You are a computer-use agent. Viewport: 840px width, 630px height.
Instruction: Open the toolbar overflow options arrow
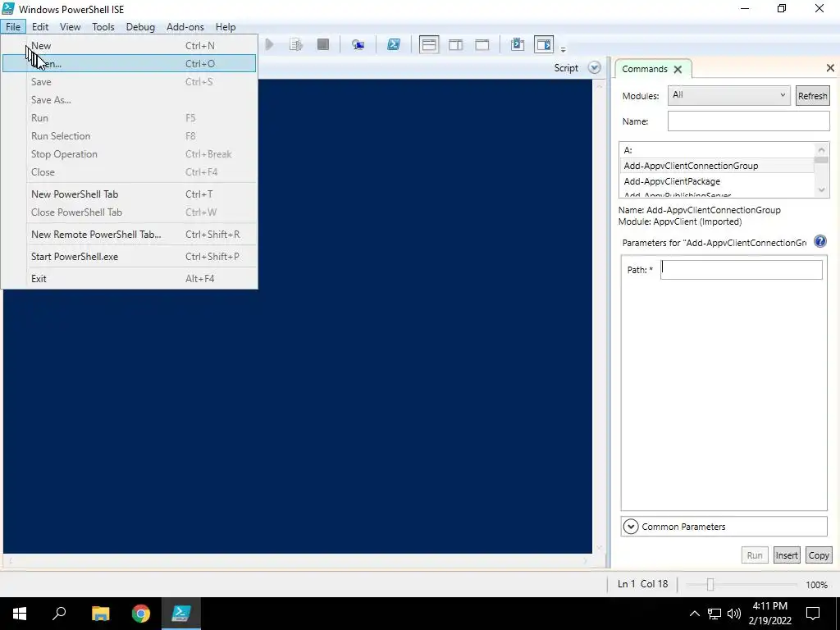(x=563, y=50)
